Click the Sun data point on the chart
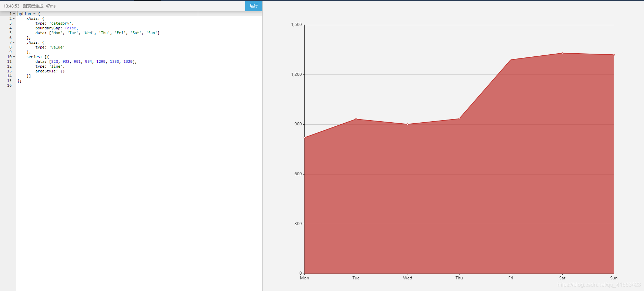 coord(614,55)
